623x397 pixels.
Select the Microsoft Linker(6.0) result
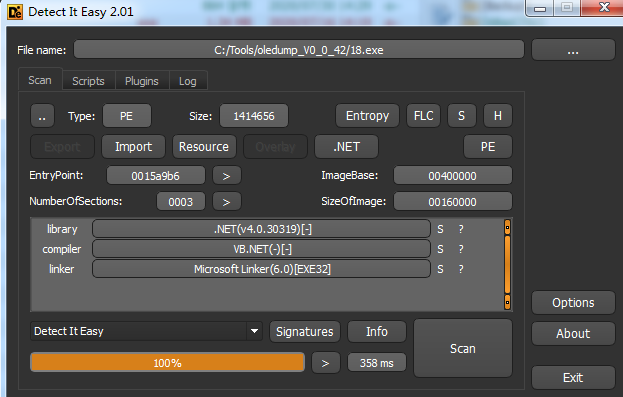tap(261, 269)
